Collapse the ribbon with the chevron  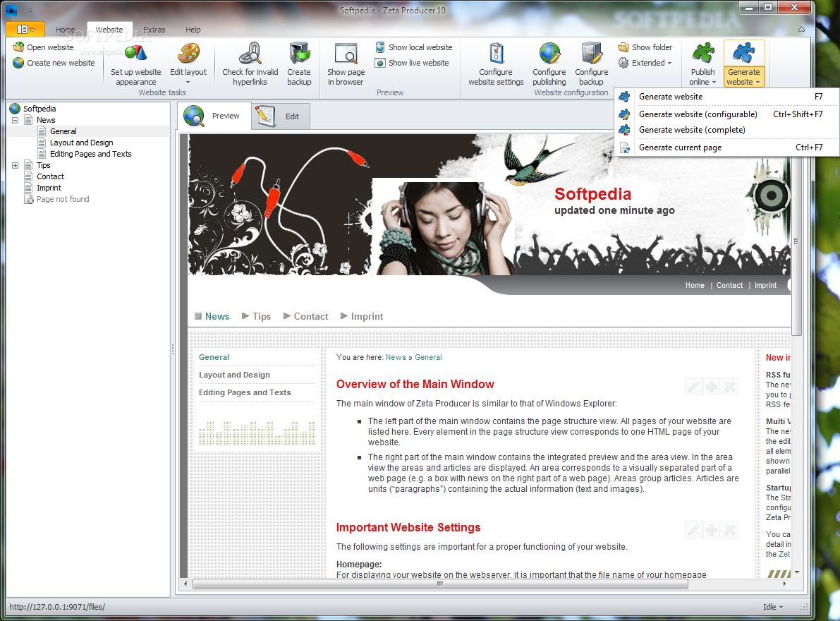pyautogui.click(x=801, y=30)
